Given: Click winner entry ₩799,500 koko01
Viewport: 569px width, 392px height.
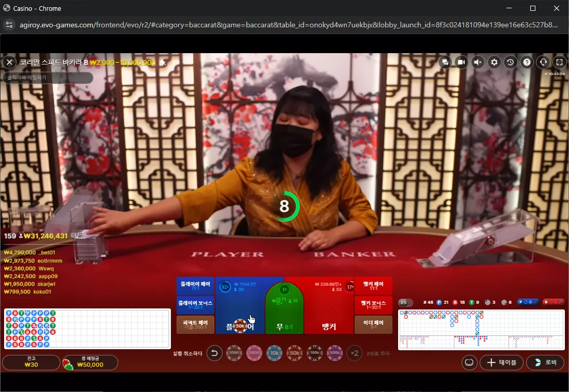Looking at the screenshot, I should (x=27, y=291).
